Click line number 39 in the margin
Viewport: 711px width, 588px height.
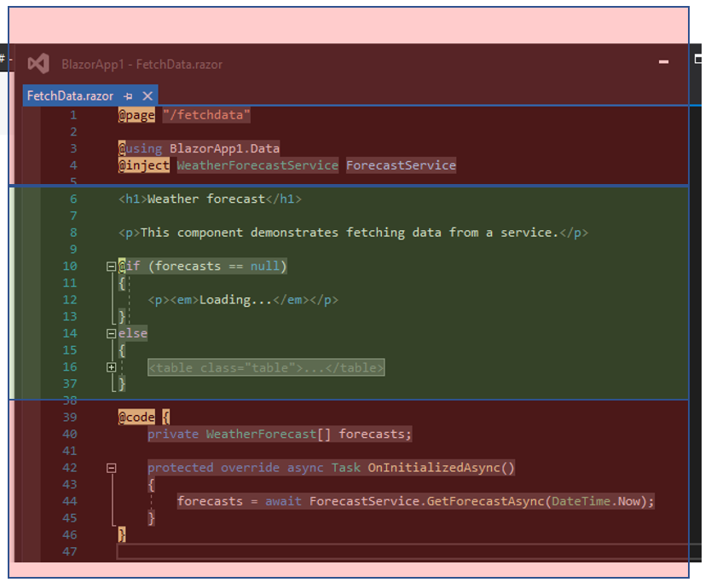pyautogui.click(x=70, y=418)
